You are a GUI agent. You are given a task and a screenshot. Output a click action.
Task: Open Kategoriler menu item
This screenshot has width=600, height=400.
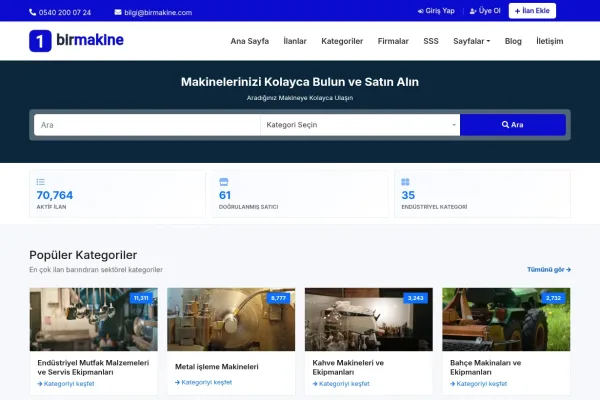(x=342, y=41)
